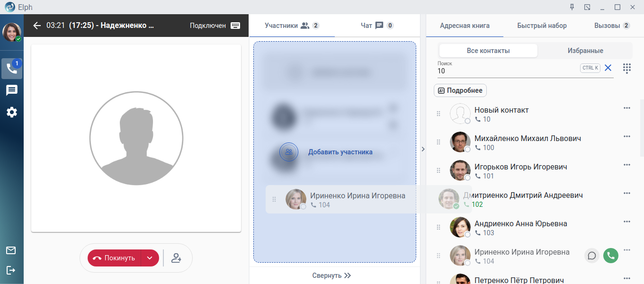The height and width of the screenshot is (284, 644).
Task: Open settings gear in the sidebar
Action: click(12, 112)
